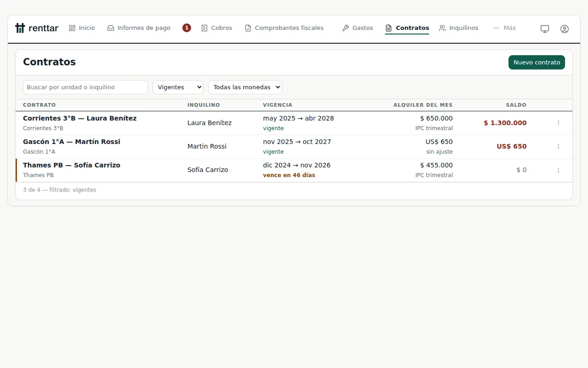Open the Todas las monedas currency dropdown
Image resolution: width=588 pixels, height=368 pixels.
tap(245, 87)
